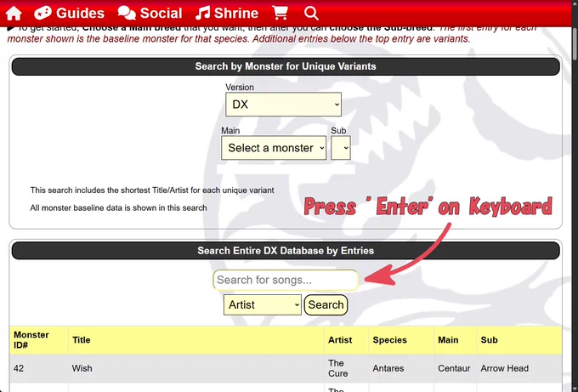
Task: Click the chat bubbles icon beside Social
Action: [127, 14]
